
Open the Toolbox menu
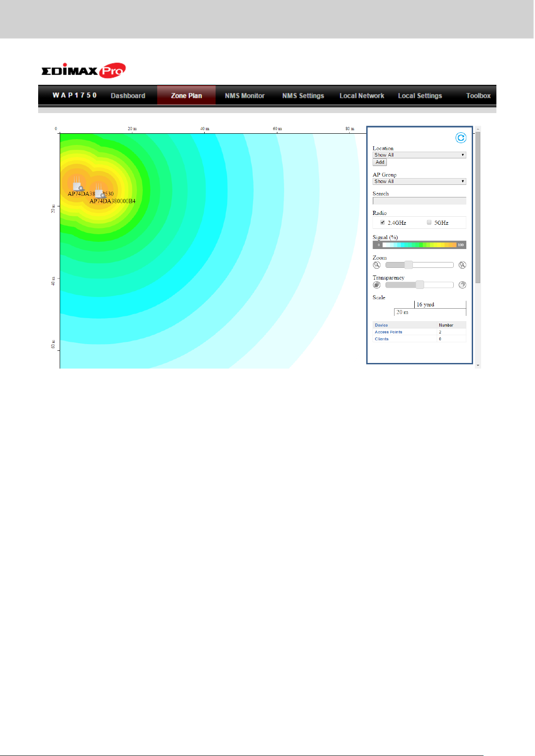click(478, 96)
